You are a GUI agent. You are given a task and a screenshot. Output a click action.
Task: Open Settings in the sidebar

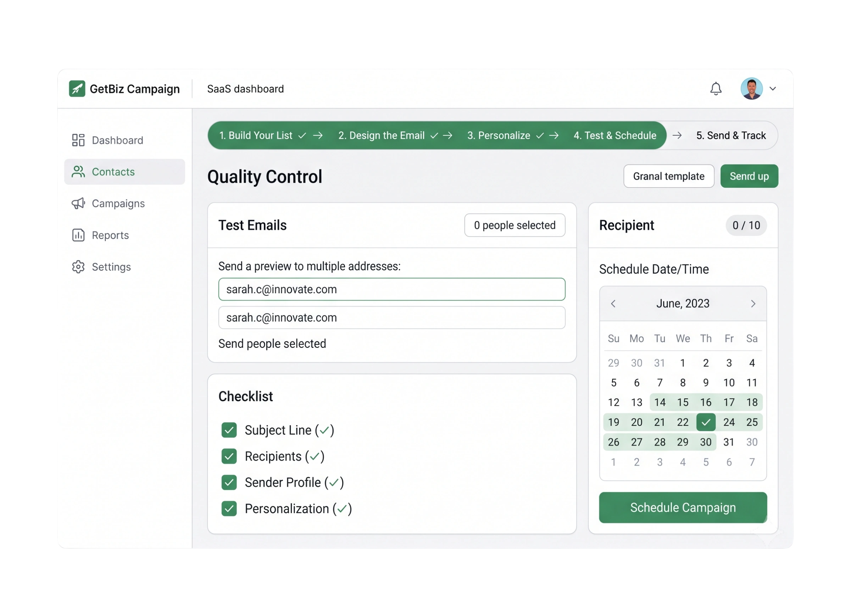pos(124,267)
